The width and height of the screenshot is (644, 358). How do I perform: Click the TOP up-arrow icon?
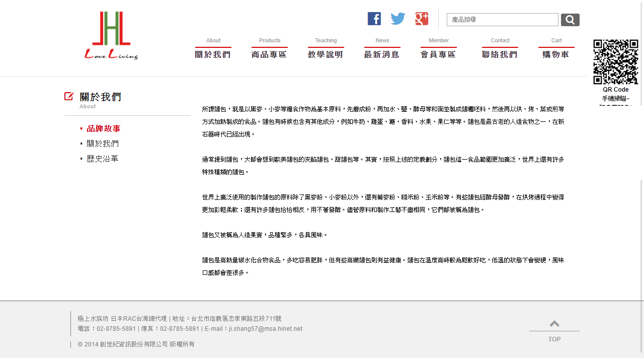554,323
